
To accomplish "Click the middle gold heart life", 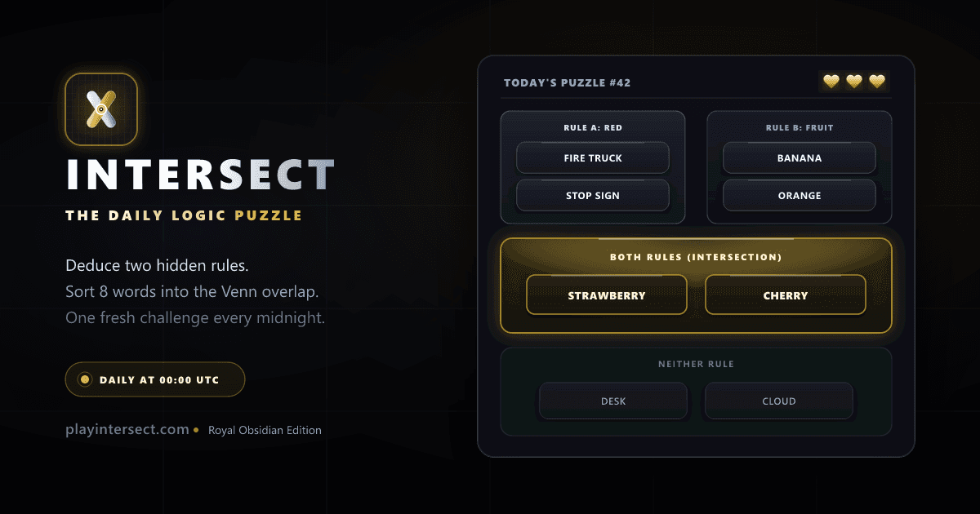I will 854,82.
